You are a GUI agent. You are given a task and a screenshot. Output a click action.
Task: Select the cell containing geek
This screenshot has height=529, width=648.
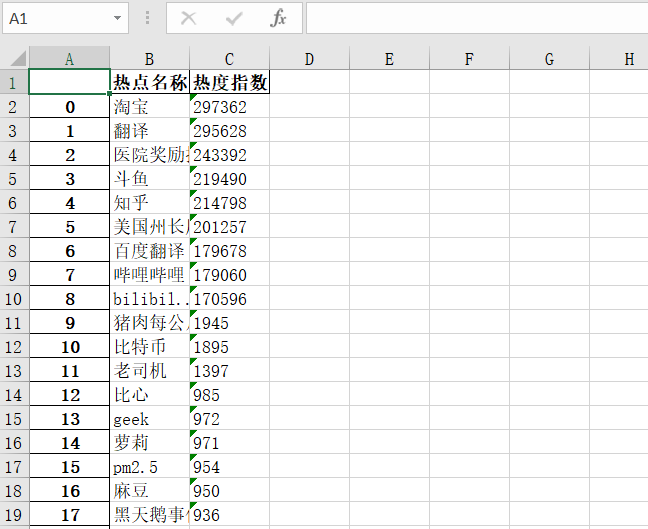[x=150, y=417]
